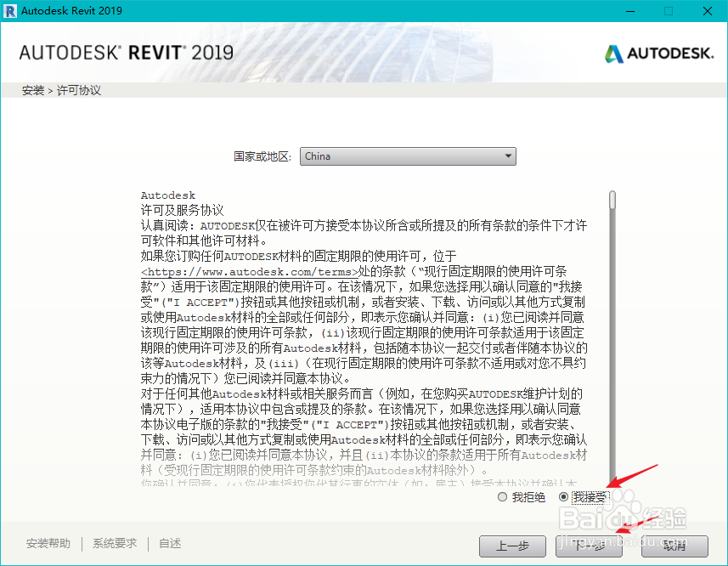This screenshot has height=566, width=728.
Task: Open the 安装帮助 installation help link
Action: 48,543
